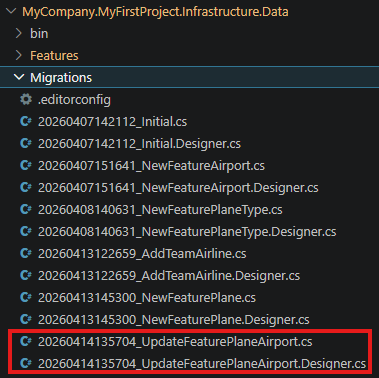Click C# icon of 20260413122659_AddTeamAirline.Designer.cs

(x=26, y=275)
